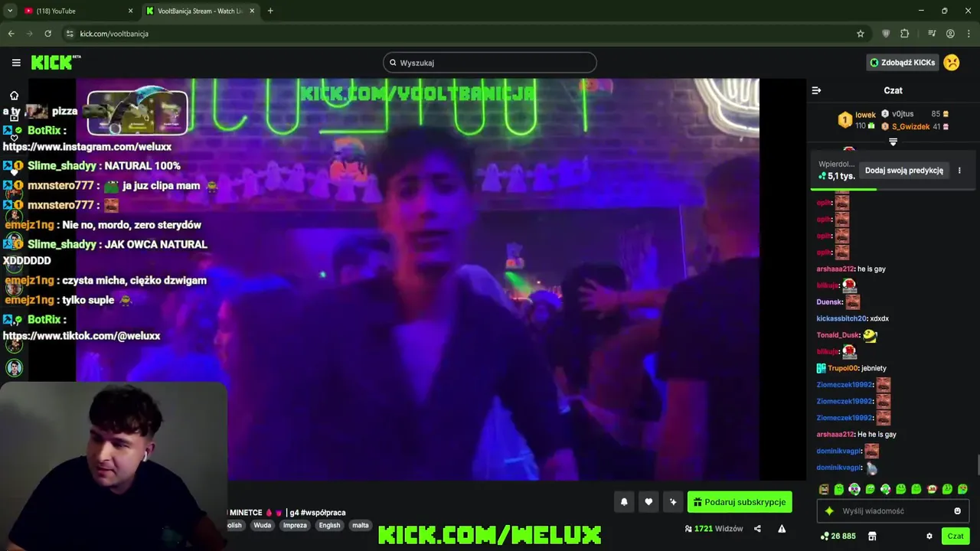
Task: Open a new browser tab
Action: tap(270, 11)
